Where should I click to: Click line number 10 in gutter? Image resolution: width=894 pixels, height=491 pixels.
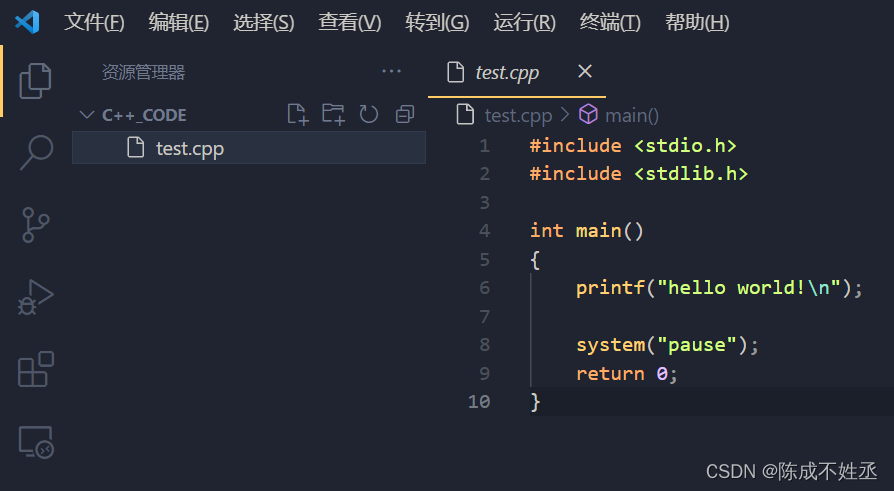(x=479, y=402)
